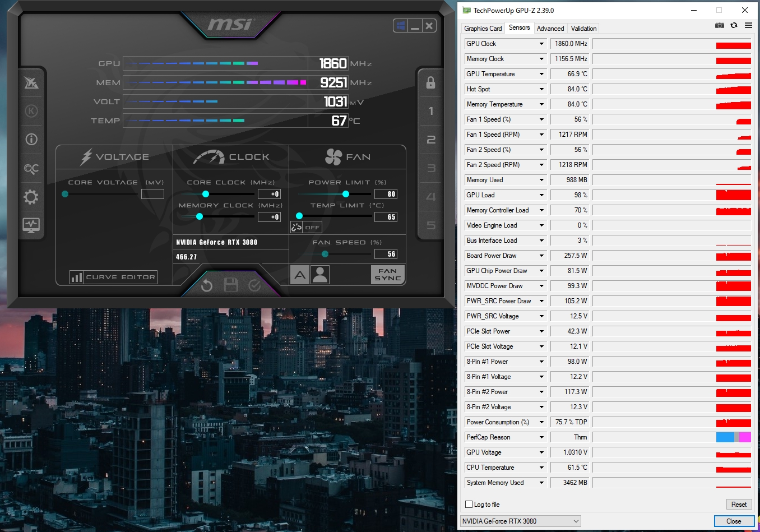Click the 466.27 driver version text
This screenshot has width=760, height=532.
click(x=186, y=257)
